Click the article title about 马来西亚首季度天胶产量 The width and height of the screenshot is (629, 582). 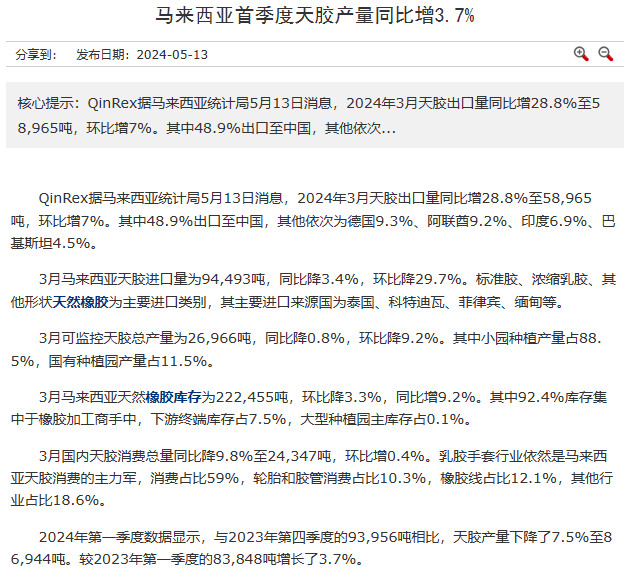pyautogui.click(x=314, y=17)
